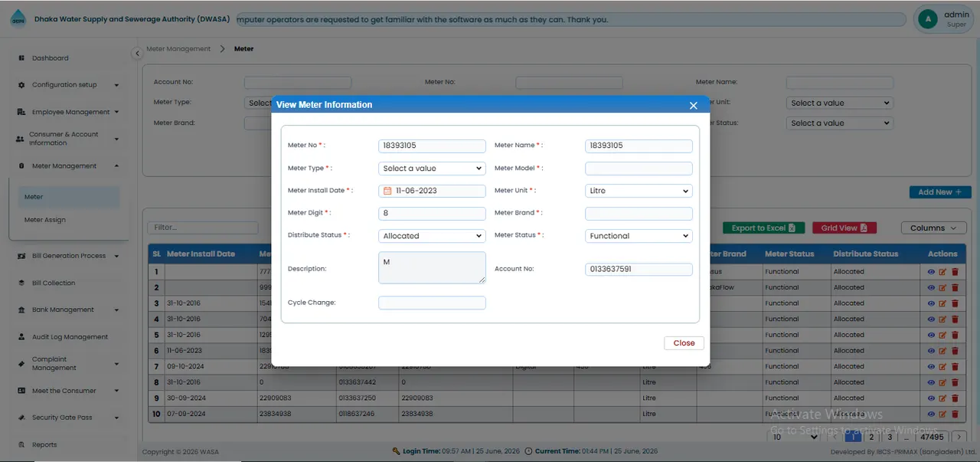The width and height of the screenshot is (980, 462).
Task: Click the Audit Log Management sidebar icon
Action: click(22, 337)
